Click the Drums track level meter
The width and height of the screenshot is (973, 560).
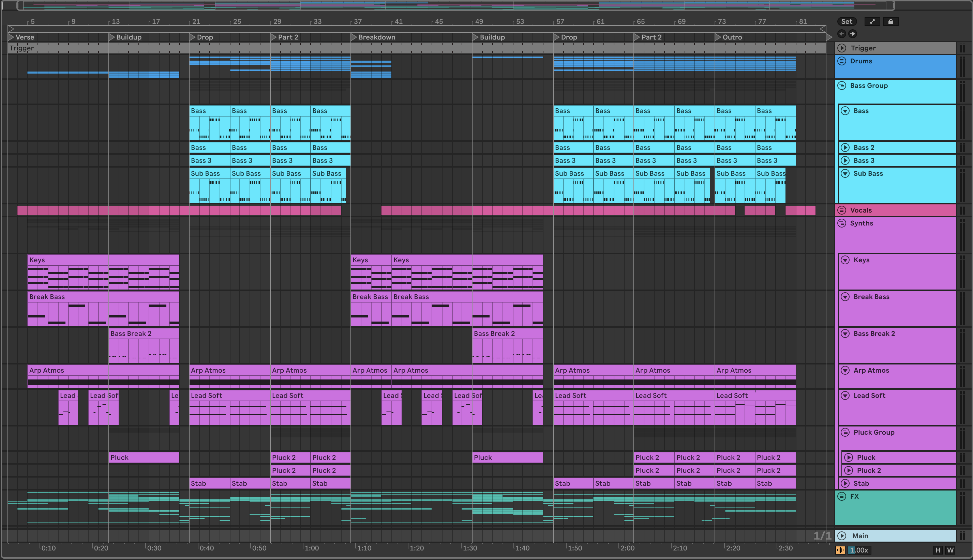point(962,67)
